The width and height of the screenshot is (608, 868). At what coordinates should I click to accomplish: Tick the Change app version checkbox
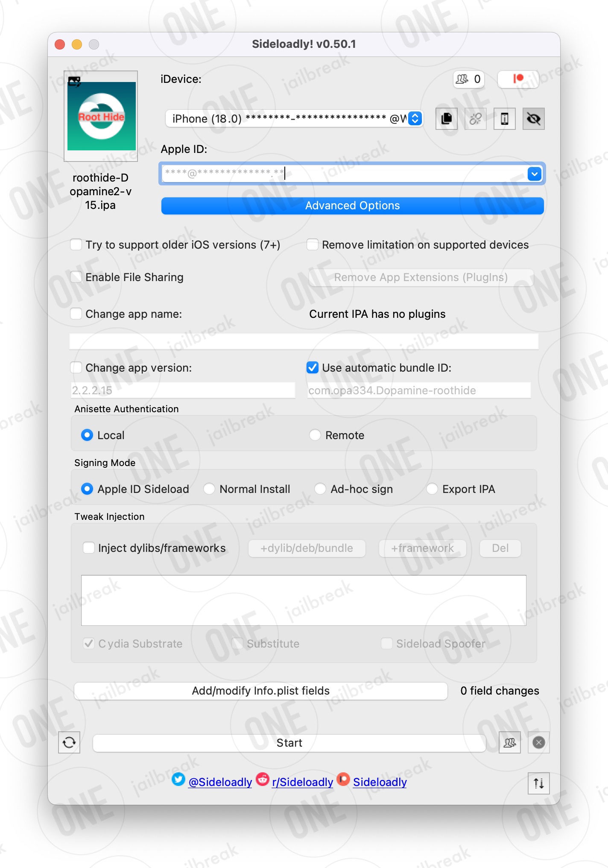76,368
